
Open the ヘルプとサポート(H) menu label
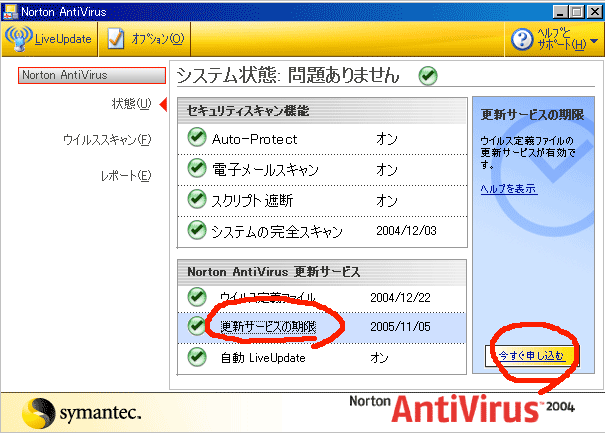(x=562, y=39)
